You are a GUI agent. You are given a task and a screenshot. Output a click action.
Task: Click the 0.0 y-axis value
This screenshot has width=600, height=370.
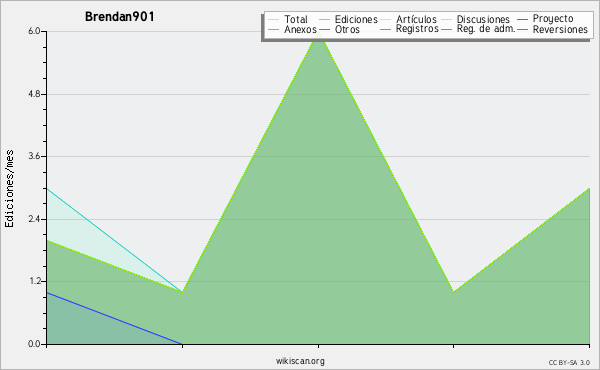pos(34,344)
